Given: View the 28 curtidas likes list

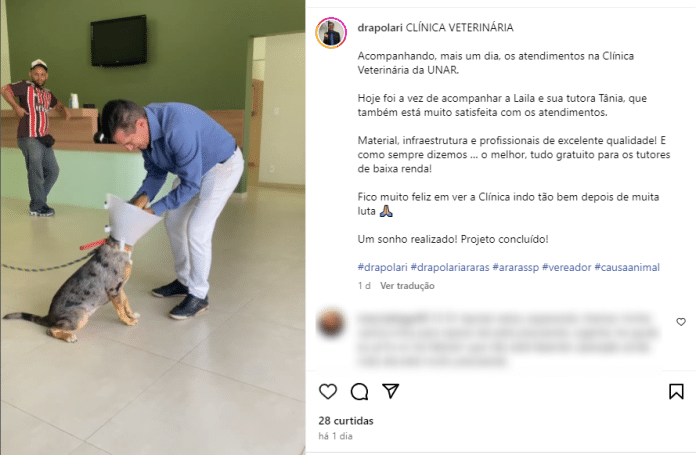Looking at the screenshot, I should 346,421.
